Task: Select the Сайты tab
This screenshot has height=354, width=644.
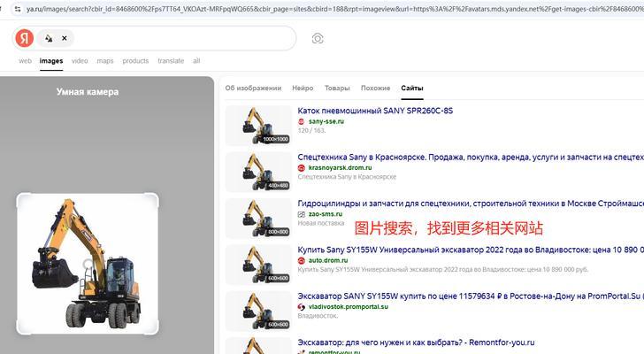Action: [412, 88]
